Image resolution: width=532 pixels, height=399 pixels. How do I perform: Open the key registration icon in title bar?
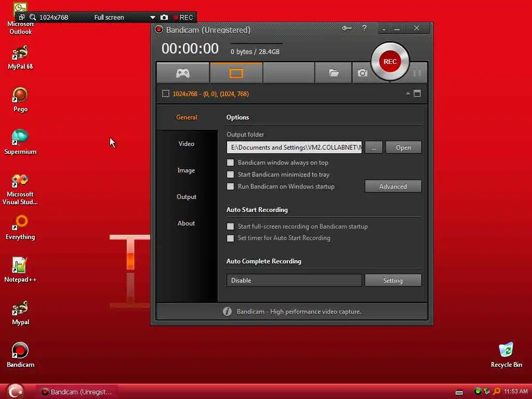347,29
